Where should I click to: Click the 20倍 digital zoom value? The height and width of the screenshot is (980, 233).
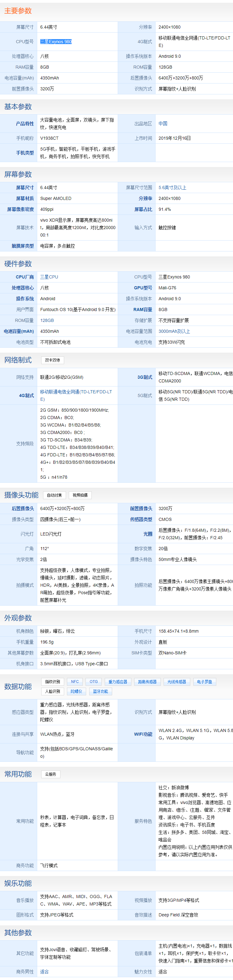tap(163, 548)
